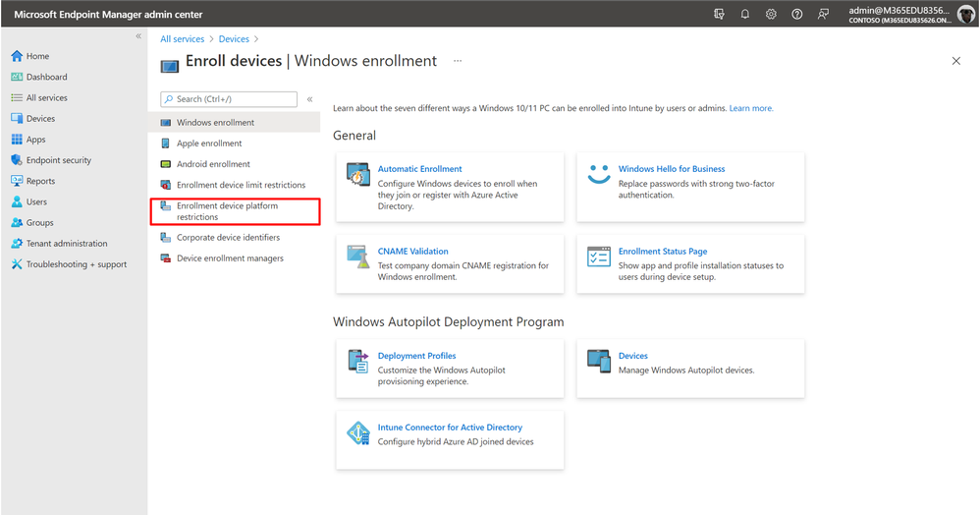Open Automatic Enrollment link
980x515 pixels.
419,169
